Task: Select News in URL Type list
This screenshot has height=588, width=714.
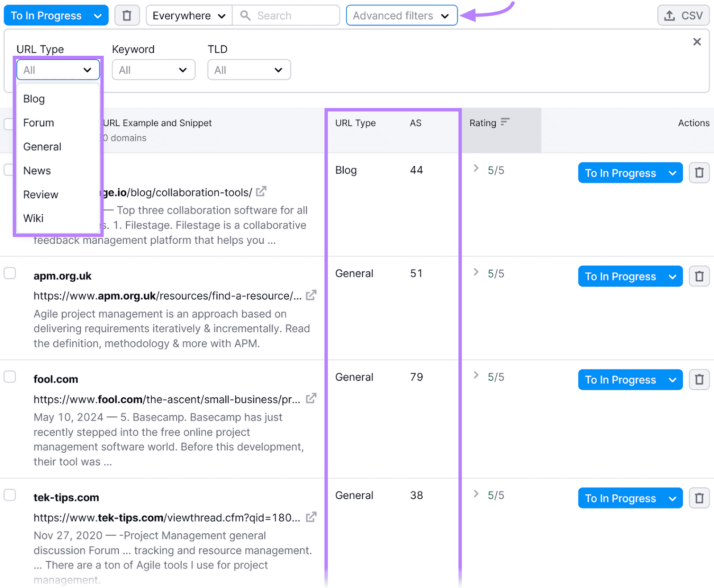Action: (x=58, y=171)
